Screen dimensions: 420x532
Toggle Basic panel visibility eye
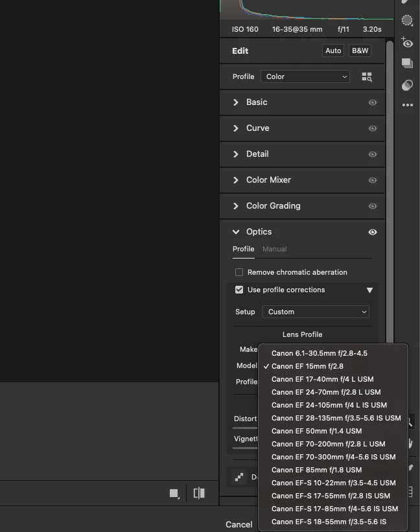[373, 102]
